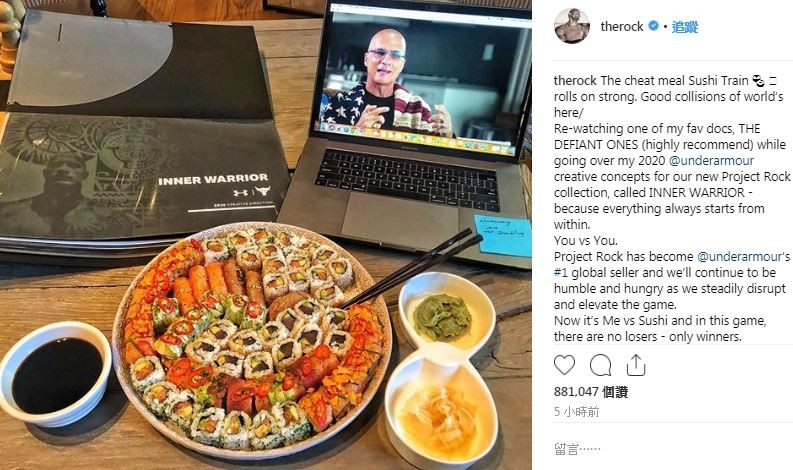Open the therock username in the post header

coord(622,26)
